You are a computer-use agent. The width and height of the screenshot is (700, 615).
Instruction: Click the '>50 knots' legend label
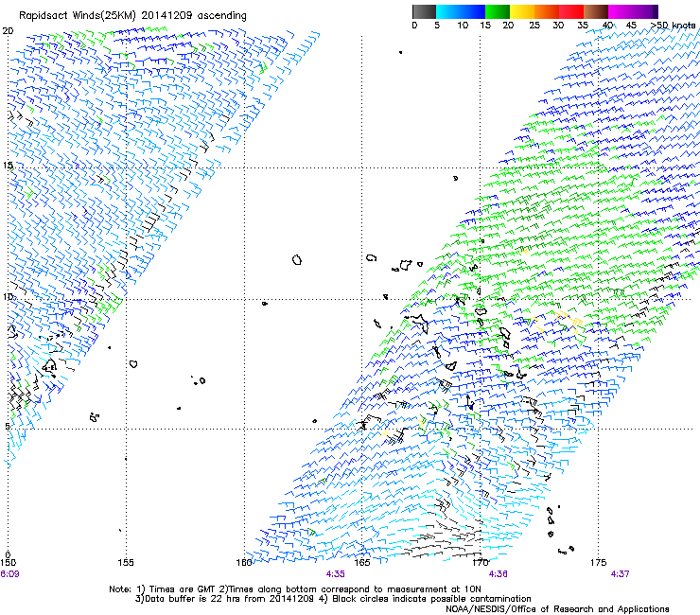coord(674,26)
